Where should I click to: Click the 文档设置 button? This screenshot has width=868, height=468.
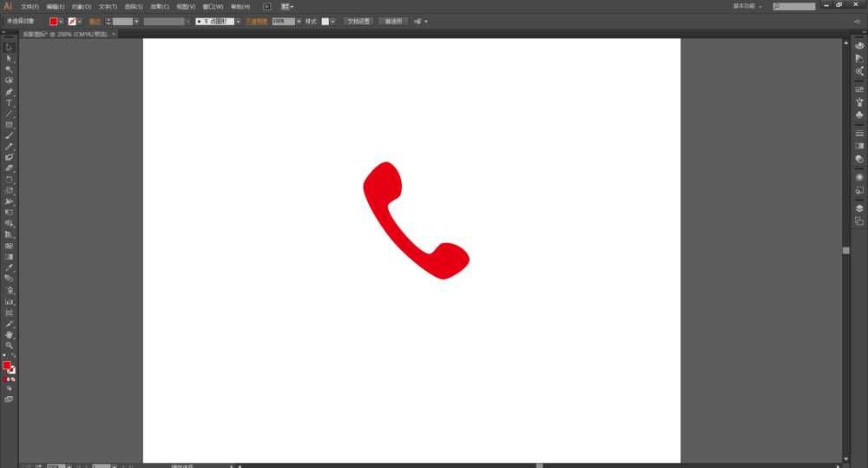(358, 21)
